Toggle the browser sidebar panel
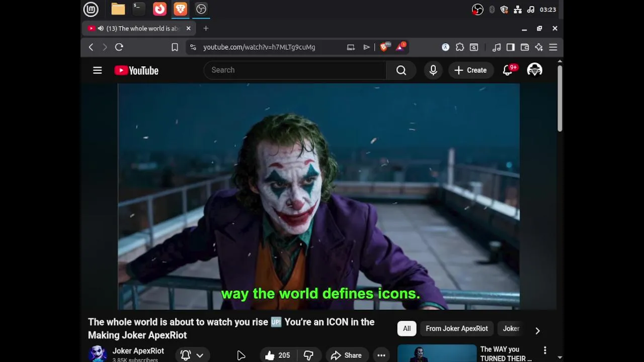The height and width of the screenshot is (362, 644). (511, 47)
